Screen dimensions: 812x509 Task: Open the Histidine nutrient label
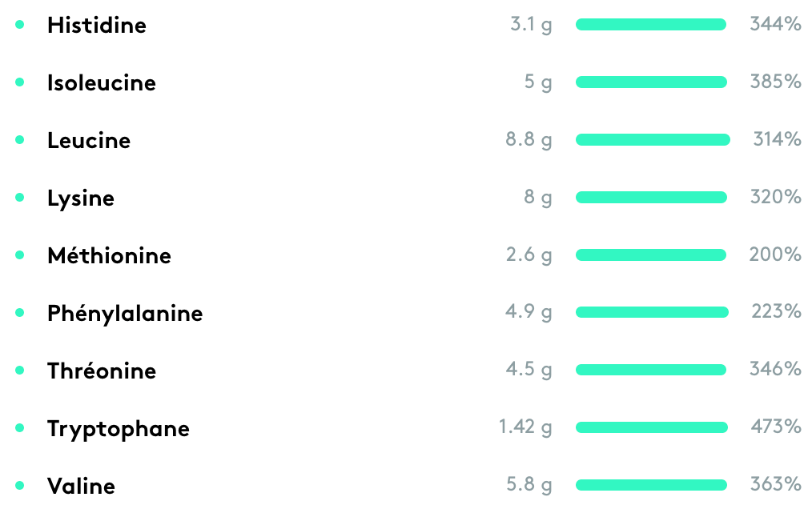pos(97,25)
